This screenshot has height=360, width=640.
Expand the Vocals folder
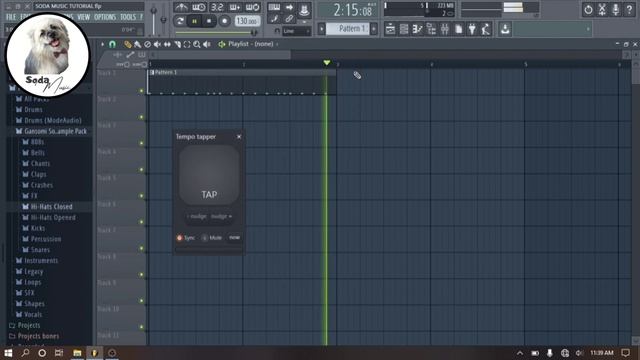[29, 314]
